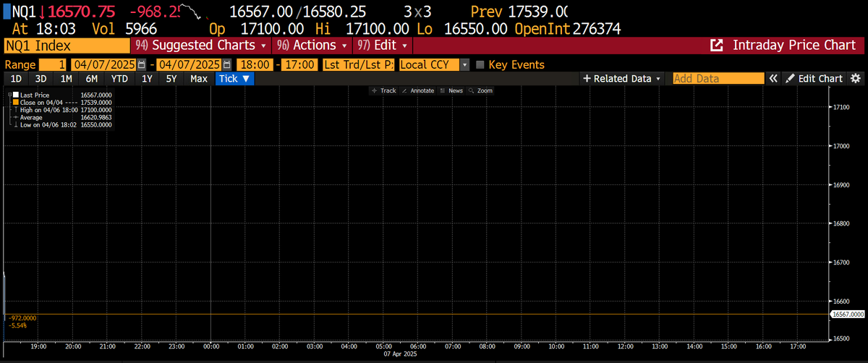Click the Add Data input field
This screenshot has width=868, height=363.
(x=718, y=78)
